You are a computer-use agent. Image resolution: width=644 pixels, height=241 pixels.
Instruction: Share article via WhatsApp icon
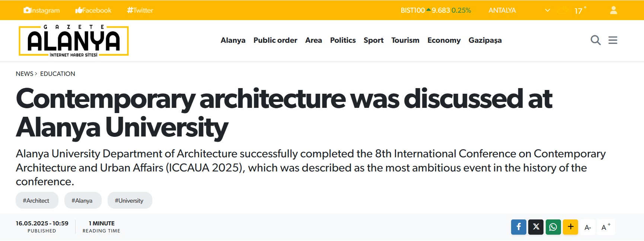(x=553, y=227)
